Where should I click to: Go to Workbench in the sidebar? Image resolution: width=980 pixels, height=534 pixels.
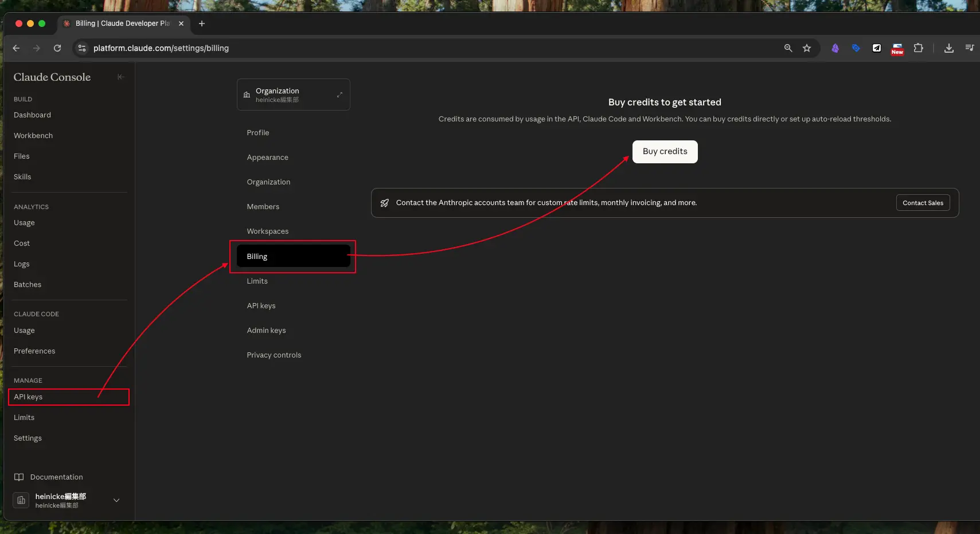tap(33, 136)
